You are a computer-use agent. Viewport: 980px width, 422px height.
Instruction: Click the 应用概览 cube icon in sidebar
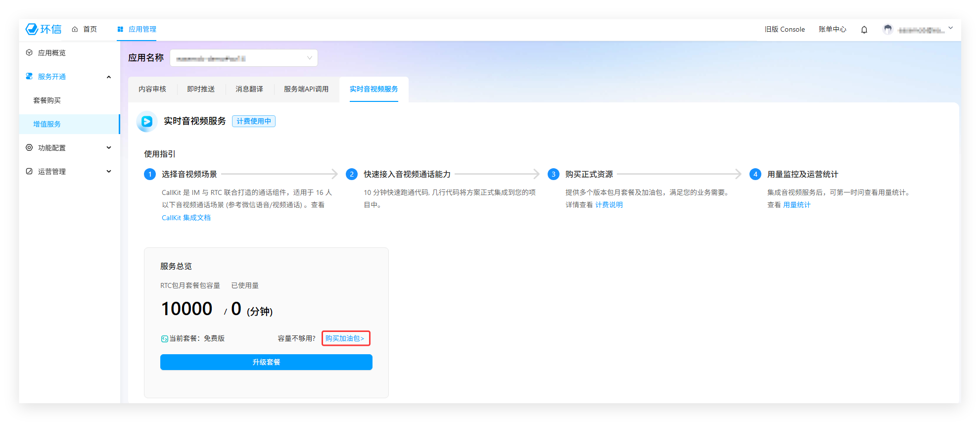[29, 53]
